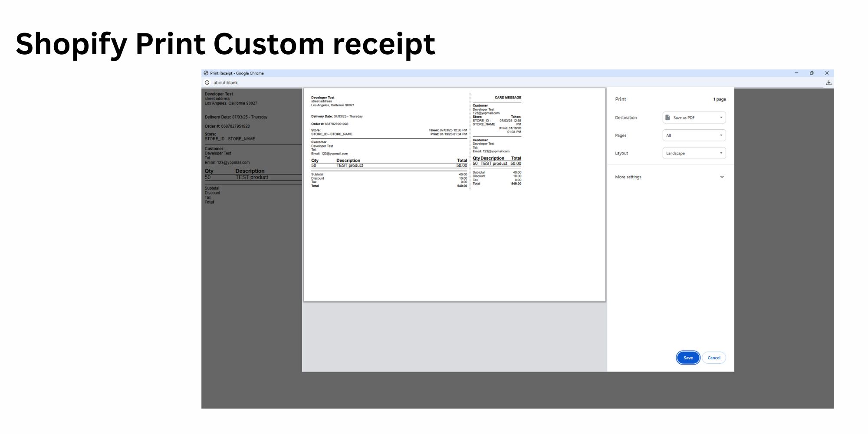Click the page info icon beside about:blank

coord(207,82)
